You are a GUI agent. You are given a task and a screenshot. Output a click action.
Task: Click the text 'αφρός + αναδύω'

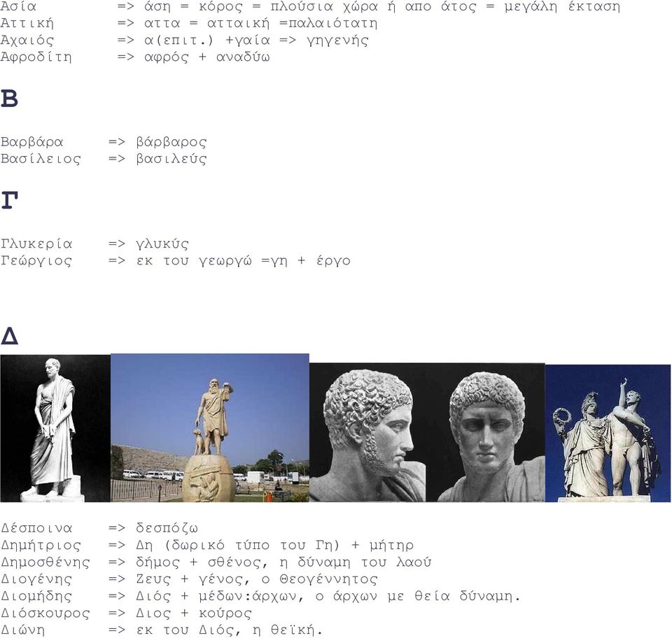[207, 57]
